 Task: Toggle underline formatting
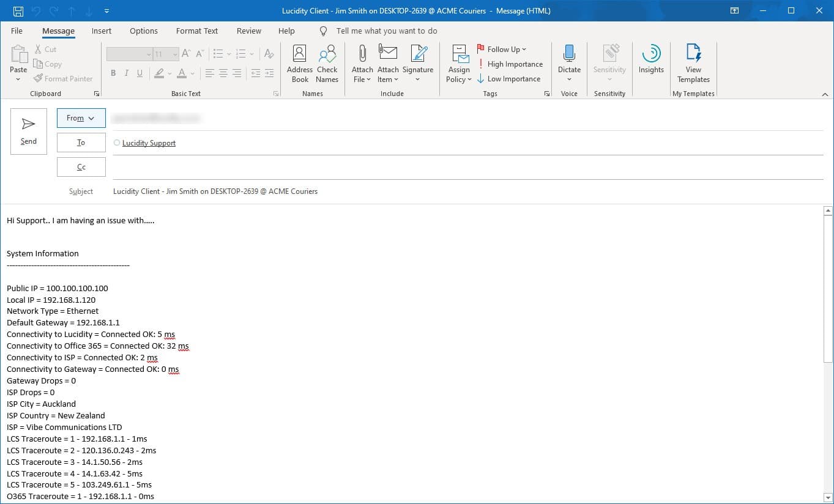coord(140,73)
